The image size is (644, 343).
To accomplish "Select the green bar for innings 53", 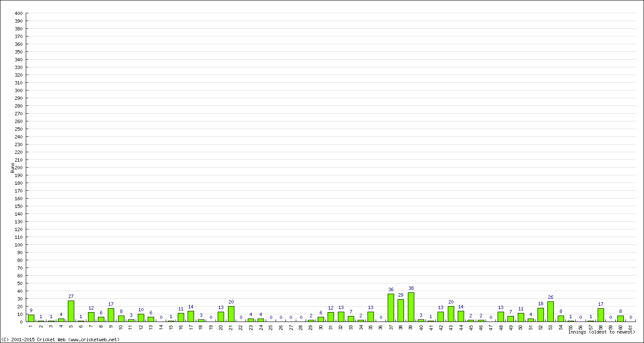I will [551, 312].
